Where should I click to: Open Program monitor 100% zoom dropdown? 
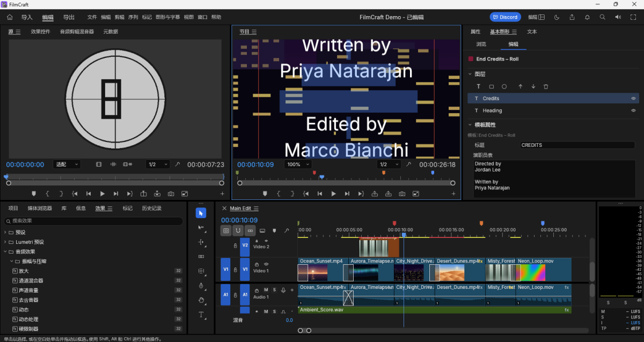pyautogui.click(x=297, y=165)
